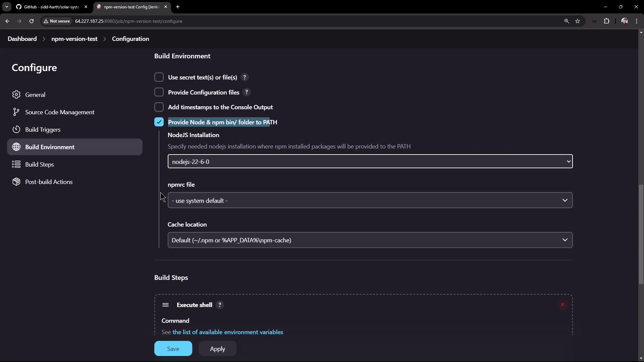Screen dimensions: 644x362
Task: Enable Use secret text(s) or file(s) checkbox
Action: pyautogui.click(x=159, y=77)
